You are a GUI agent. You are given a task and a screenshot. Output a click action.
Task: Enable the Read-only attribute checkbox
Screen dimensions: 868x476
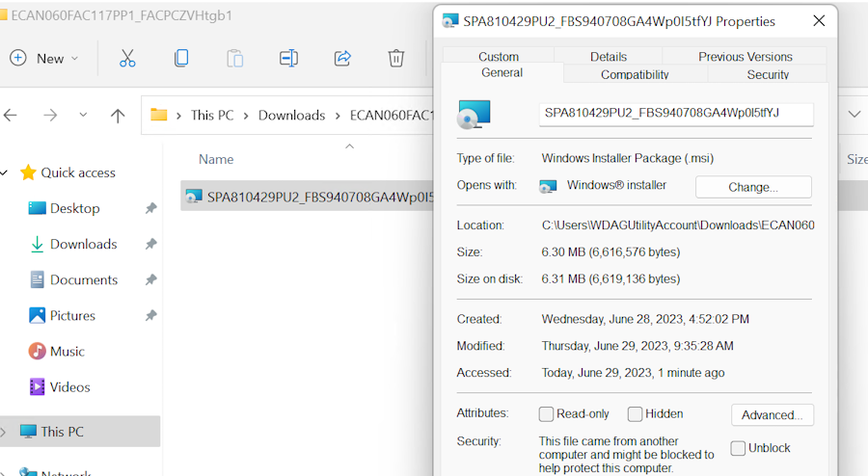(546, 414)
